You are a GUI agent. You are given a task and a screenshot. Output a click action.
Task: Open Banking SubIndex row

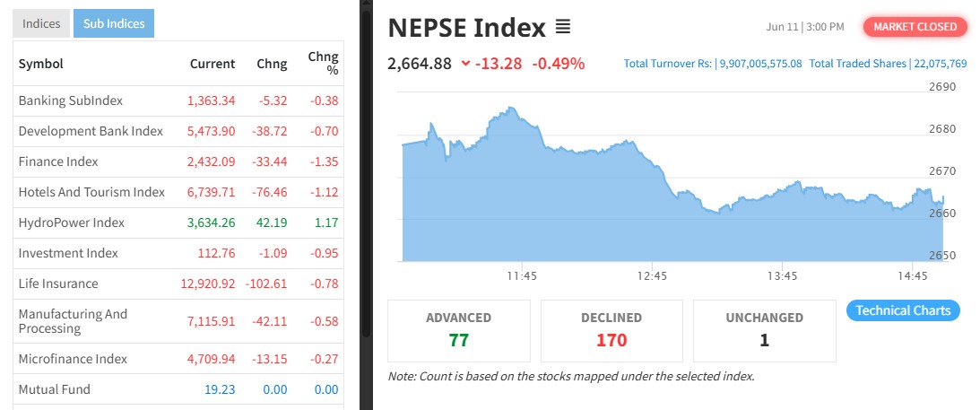(70, 100)
